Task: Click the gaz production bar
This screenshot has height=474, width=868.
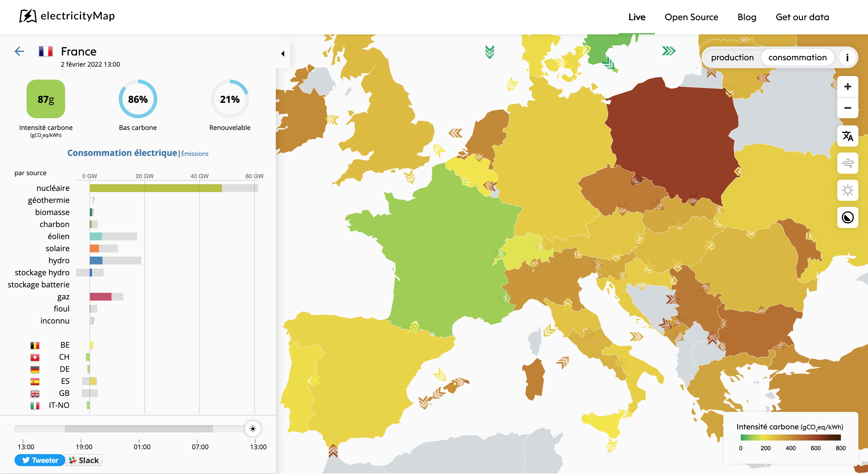Action: click(100, 297)
